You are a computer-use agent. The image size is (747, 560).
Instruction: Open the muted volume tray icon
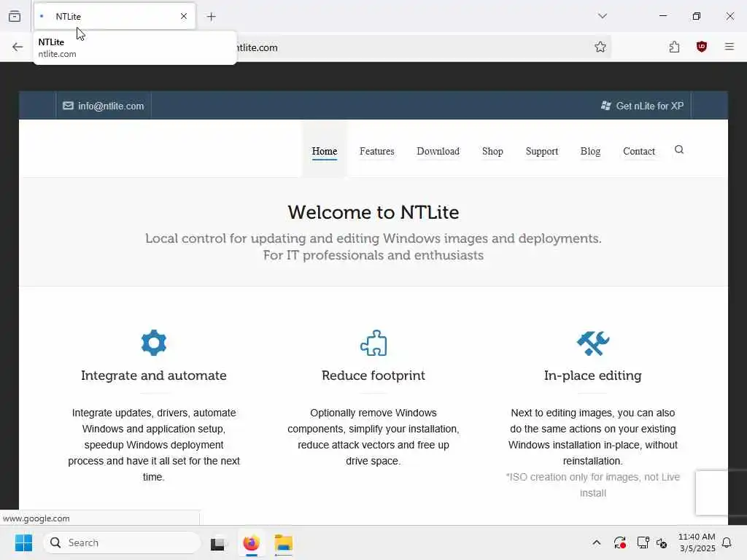pos(662,542)
